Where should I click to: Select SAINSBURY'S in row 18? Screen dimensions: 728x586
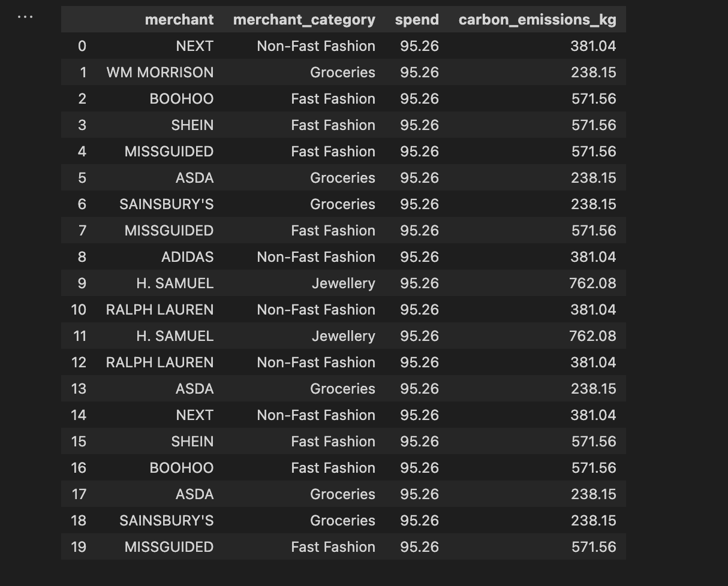(167, 521)
